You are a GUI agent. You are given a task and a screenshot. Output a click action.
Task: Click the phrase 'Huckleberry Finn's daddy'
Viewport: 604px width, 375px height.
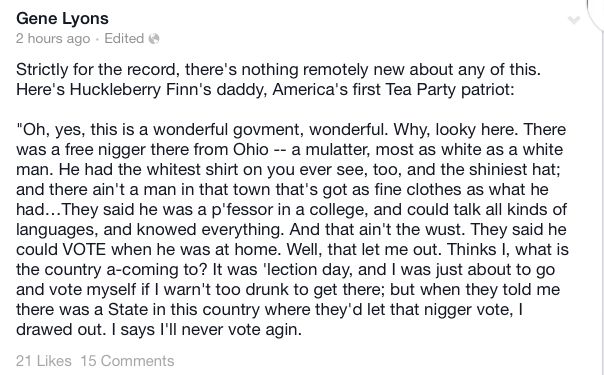(x=168, y=90)
